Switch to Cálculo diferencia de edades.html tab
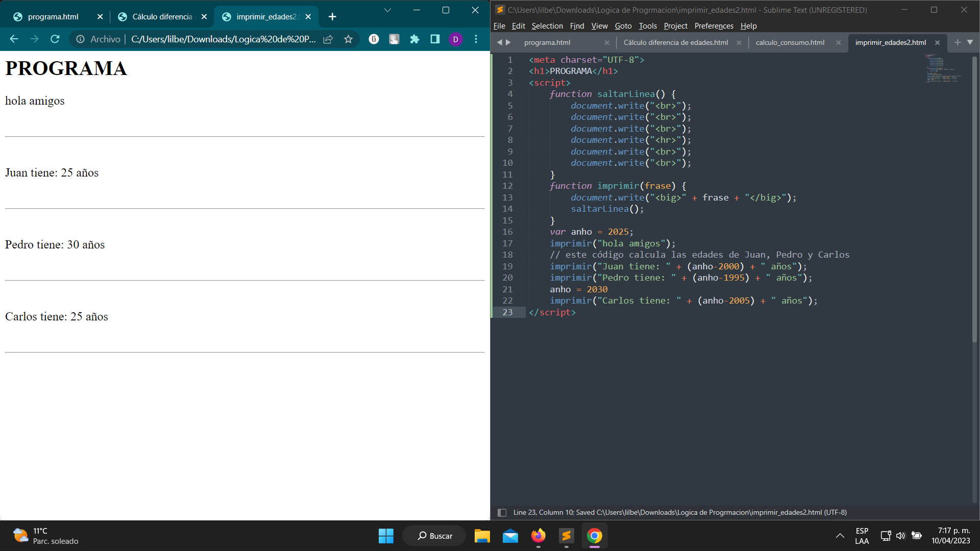 pos(675,43)
